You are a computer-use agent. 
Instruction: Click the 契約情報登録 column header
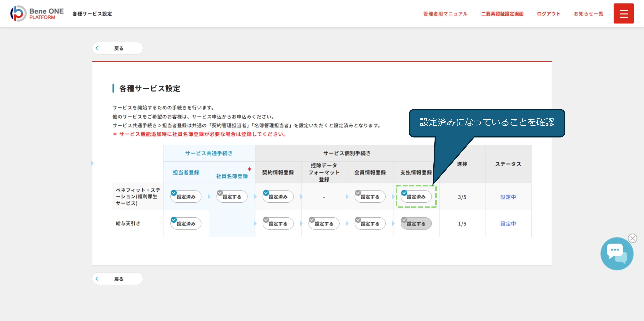(278, 172)
